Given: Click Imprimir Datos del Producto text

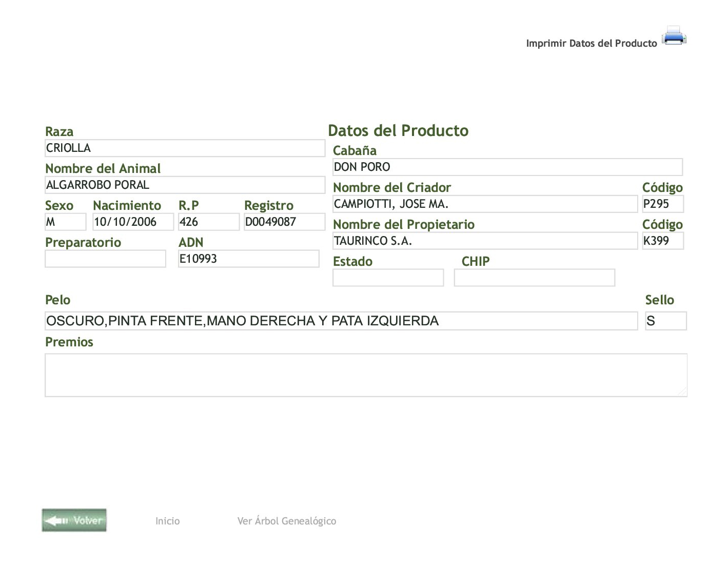Looking at the screenshot, I should 591,44.
